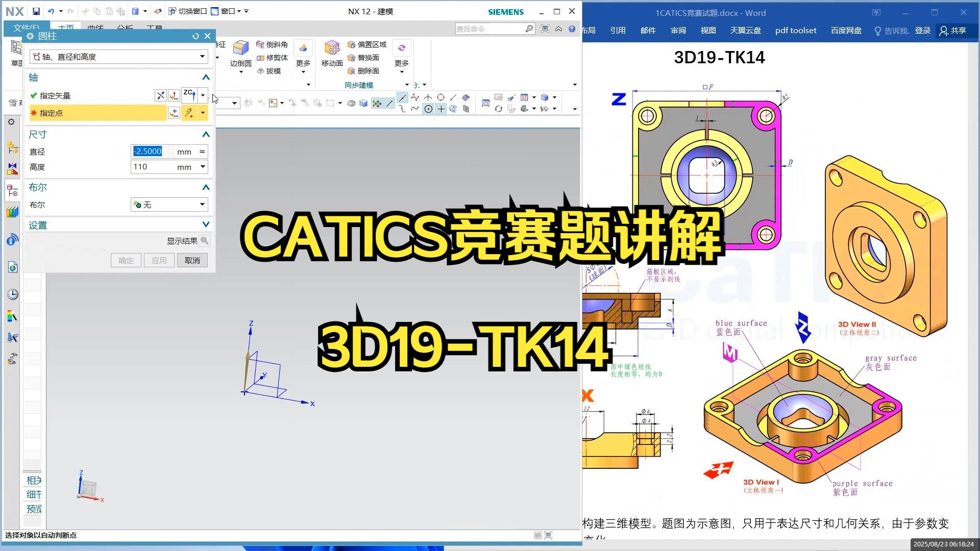Open the Web Browser sidebar icon
The width and height of the screenshot is (980, 551).
(x=13, y=267)
